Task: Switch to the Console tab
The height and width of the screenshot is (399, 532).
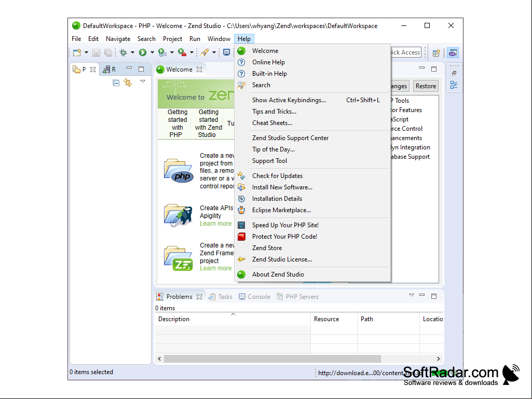Action: (254, 297)
